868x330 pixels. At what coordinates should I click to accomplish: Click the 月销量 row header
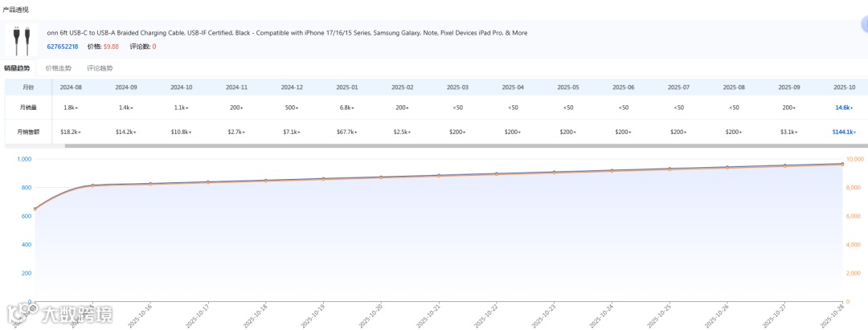[x=28, y=108]
